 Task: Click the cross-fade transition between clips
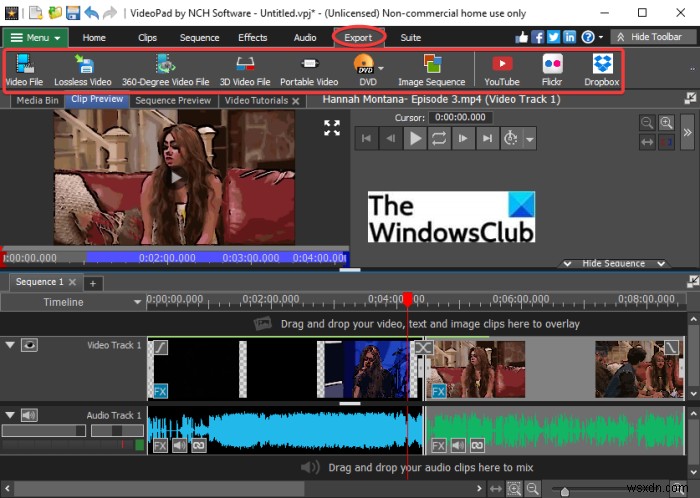(x=424, y=347)
